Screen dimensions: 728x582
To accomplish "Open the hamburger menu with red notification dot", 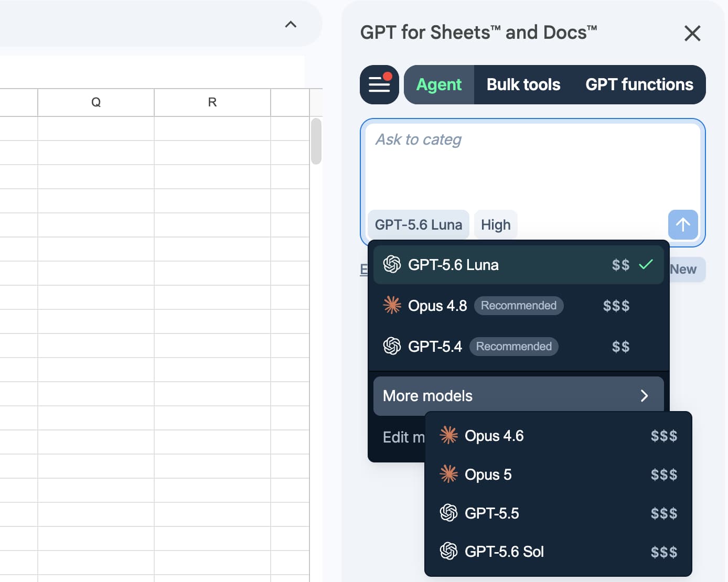I will click(379, 84).
